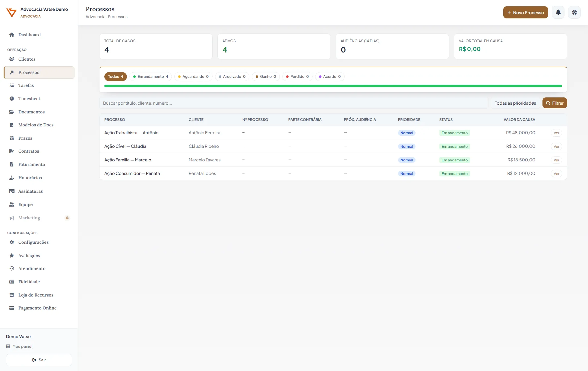Click the Assinaturas card icon

12,191
